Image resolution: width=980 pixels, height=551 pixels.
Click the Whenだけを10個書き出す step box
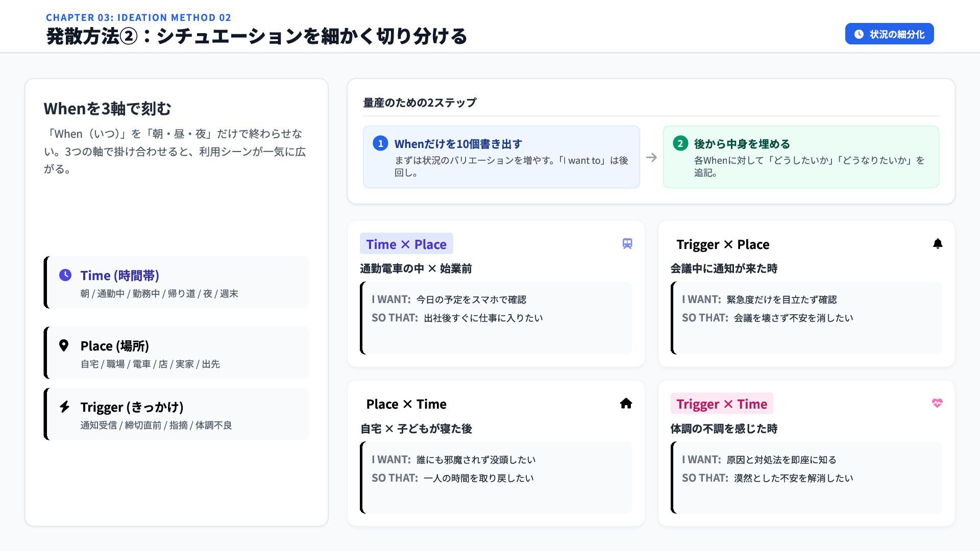point(501,157)
